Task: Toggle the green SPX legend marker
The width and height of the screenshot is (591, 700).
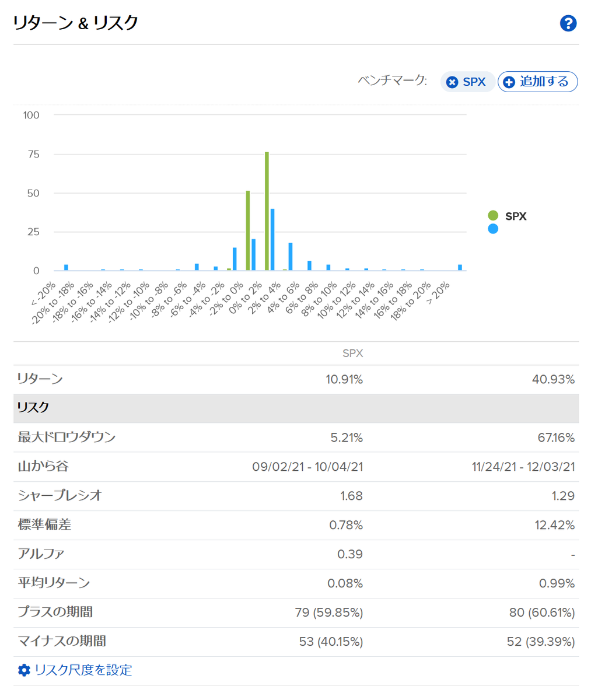Action: 493,216
